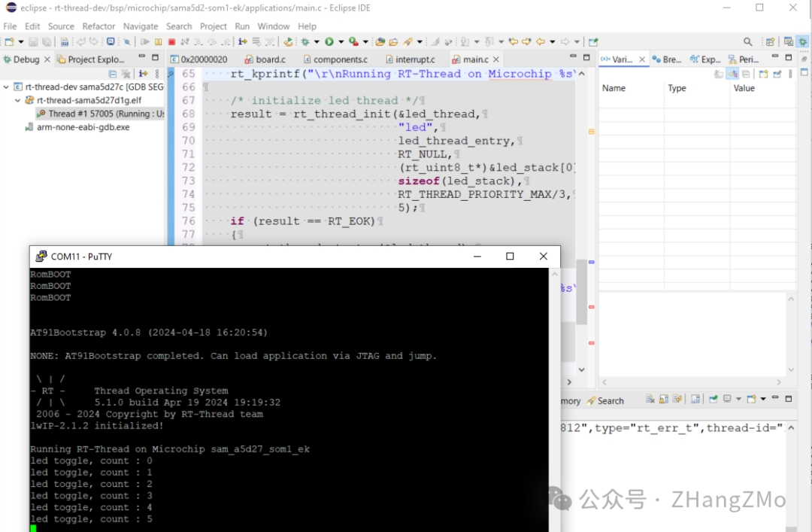Viewport: 812px width, 532px height.
Task: Collapse the rt-thread-dev sama5d27c tree node
Action: click(x=6, y=87)
